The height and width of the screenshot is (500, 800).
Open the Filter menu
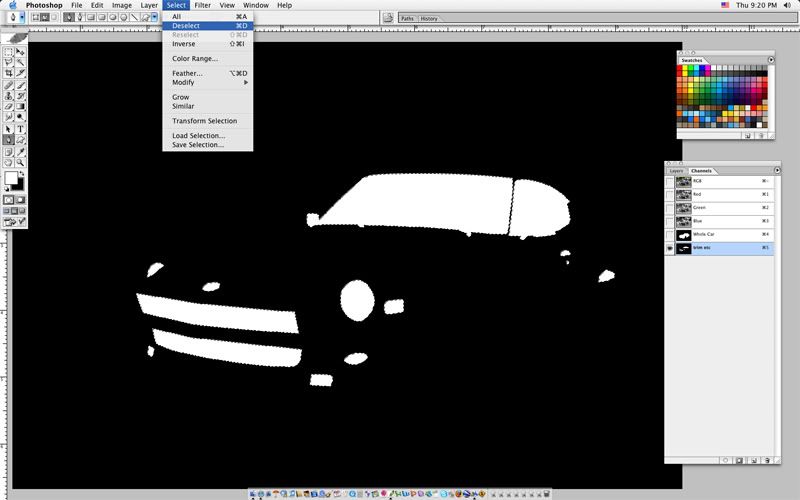[x=203, y=5]
